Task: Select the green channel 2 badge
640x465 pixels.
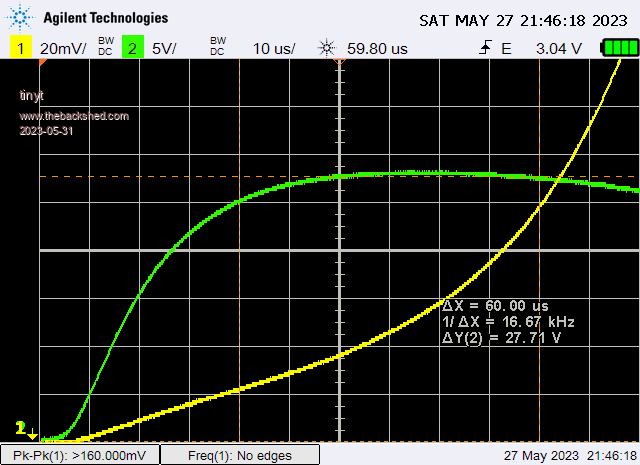Action: [x=131, y=48]
